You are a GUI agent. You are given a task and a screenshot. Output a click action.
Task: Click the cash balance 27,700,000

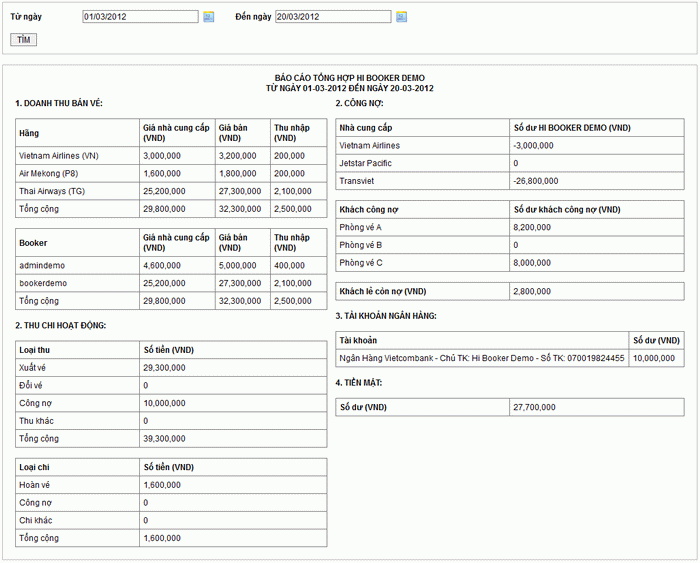(534, 407)
